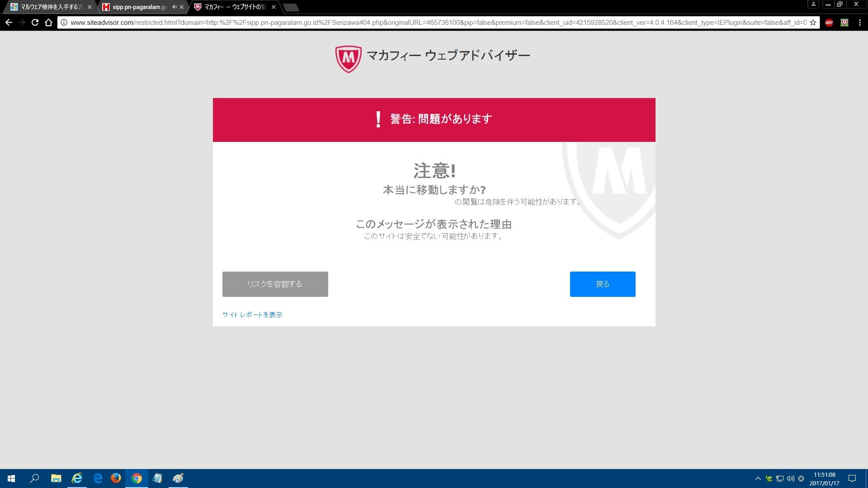
Task: Select the URL in the address bar
Action: point(438,22)
